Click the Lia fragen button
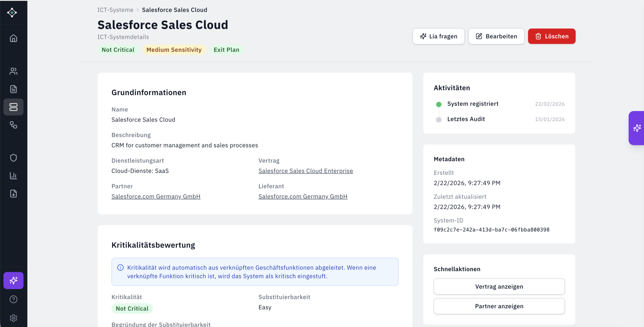Screen dimensions: 644x327 [x=438, y=36]
